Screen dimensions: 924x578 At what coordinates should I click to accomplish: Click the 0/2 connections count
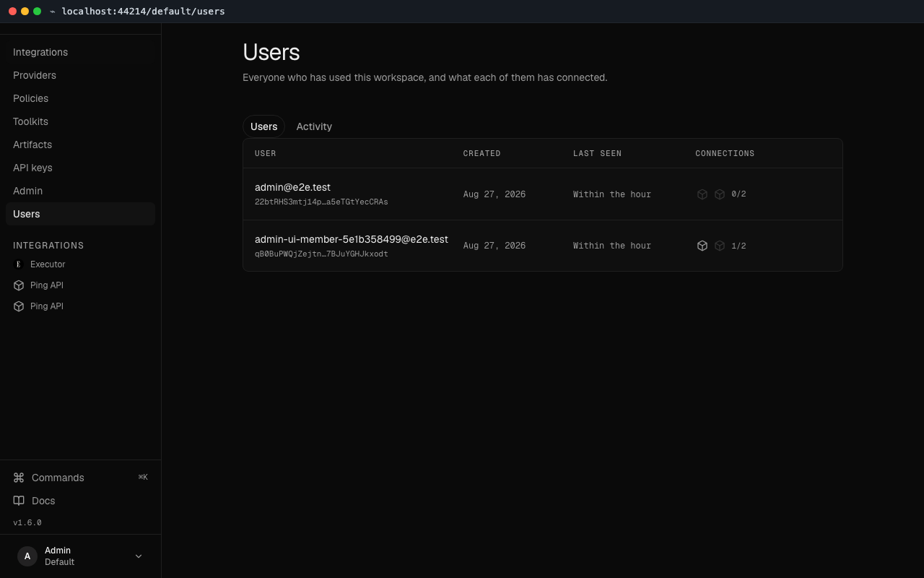738,194
